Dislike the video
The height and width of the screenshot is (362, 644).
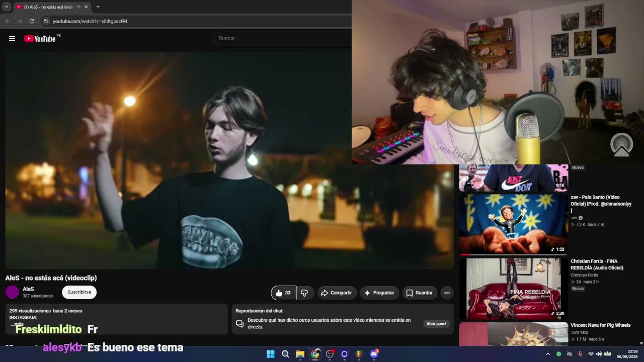[x=304, y=293]
